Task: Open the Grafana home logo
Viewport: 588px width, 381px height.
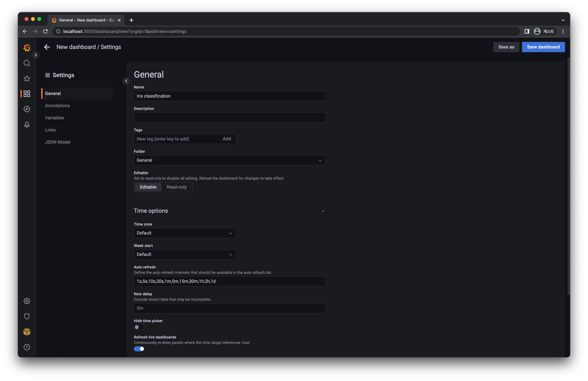Action: tap(27, 48)
